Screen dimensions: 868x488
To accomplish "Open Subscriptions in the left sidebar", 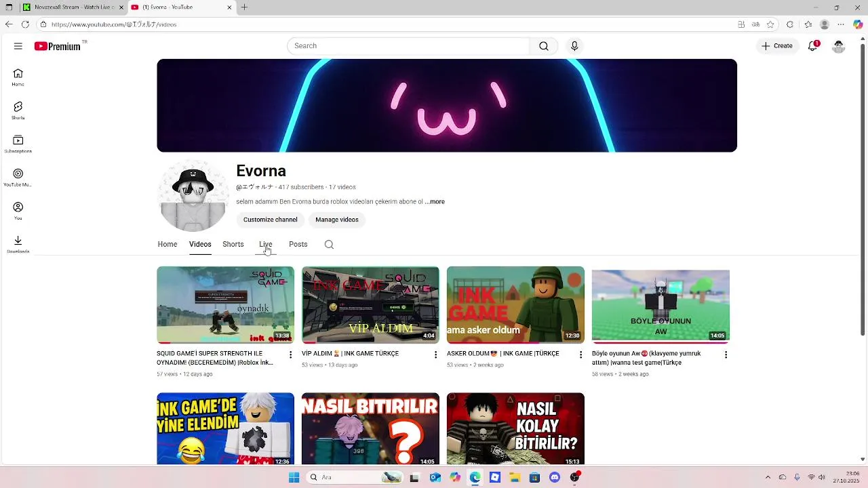I will (x=18, y=144).
